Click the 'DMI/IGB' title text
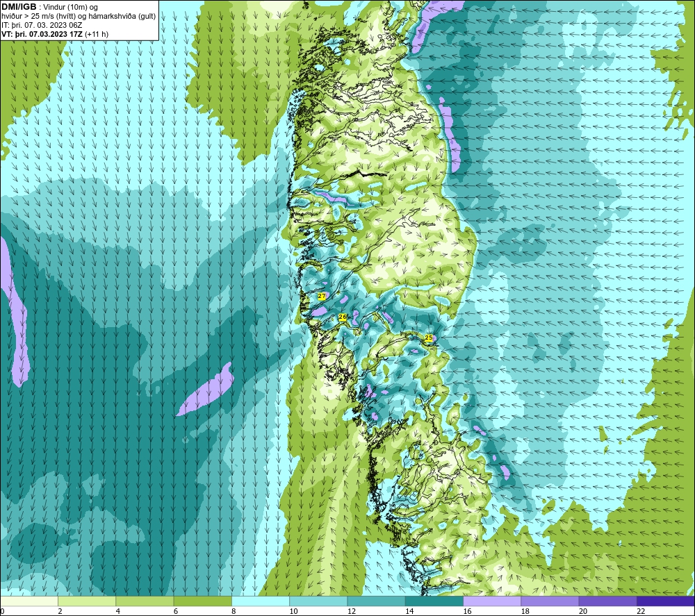This screenshot has width=695, height=616. pyautogui.click(x=19, y=7)
